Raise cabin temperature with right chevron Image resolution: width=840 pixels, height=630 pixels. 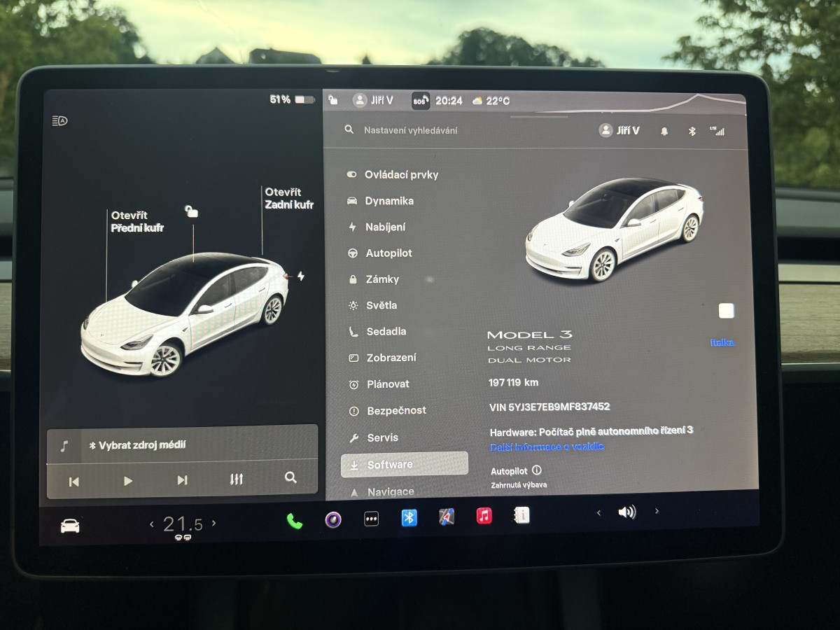(213, 523)
